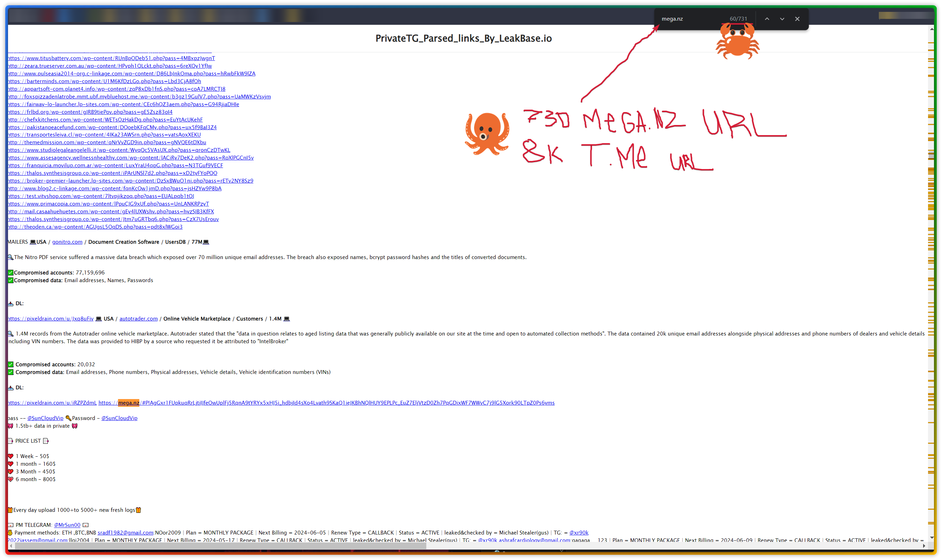Image resolution: width=942 pixels, height=560 pixels.
Task: Click the horizontal scrollbar thumb
Action: coord(220,546)
